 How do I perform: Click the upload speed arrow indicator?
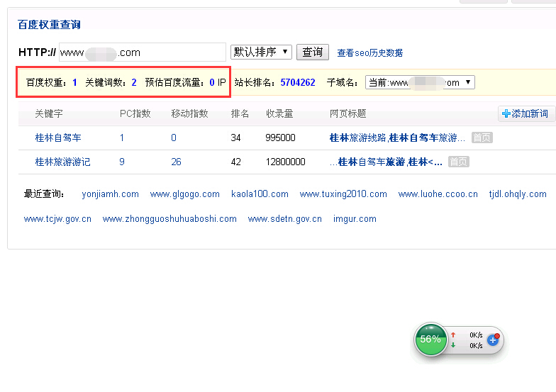tap(452, 335)
